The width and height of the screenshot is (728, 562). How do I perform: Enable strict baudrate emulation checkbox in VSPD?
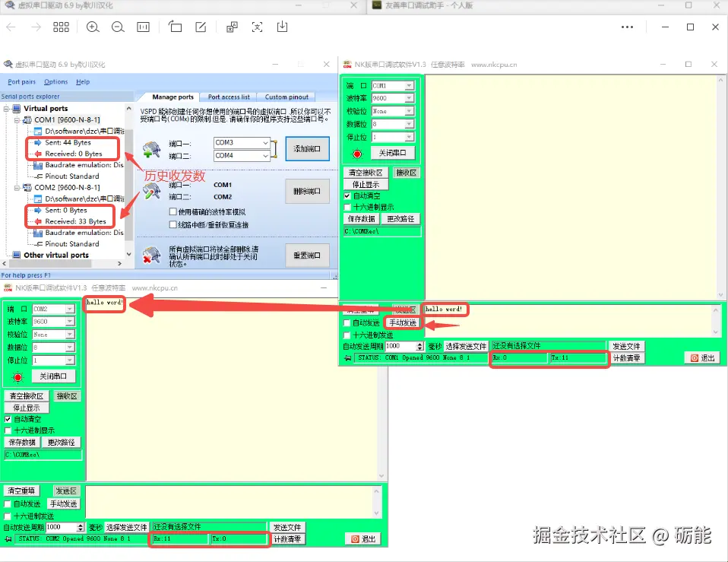click(173, 211)
